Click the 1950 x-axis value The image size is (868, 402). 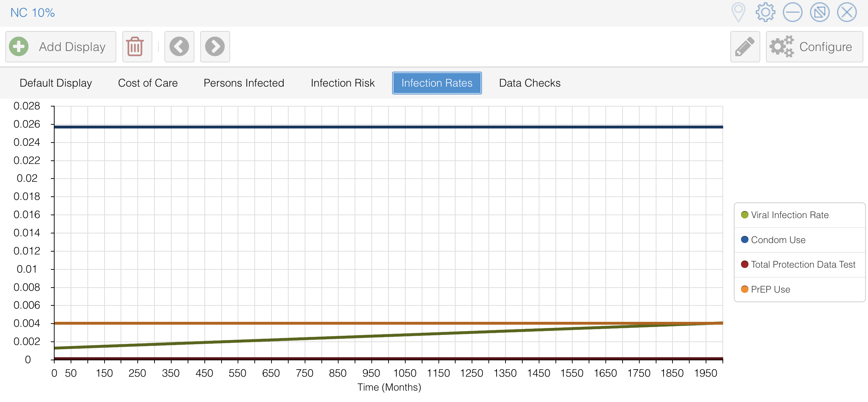(705, 373)
